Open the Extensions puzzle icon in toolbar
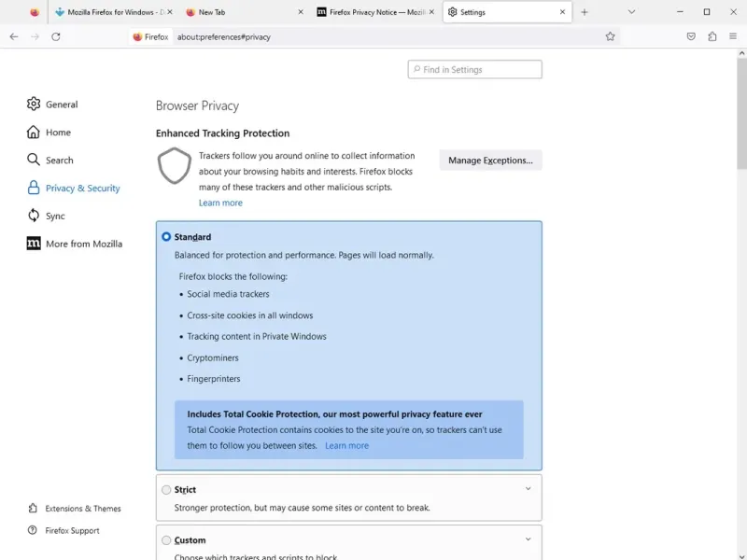The height and width of the screenshot is (560, 747). tap(712, 36)
